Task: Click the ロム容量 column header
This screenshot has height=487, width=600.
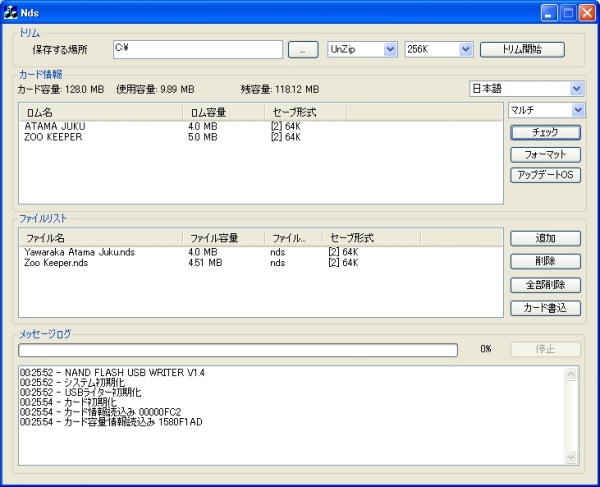Action: pyautogui.click(x=224, y=112)
